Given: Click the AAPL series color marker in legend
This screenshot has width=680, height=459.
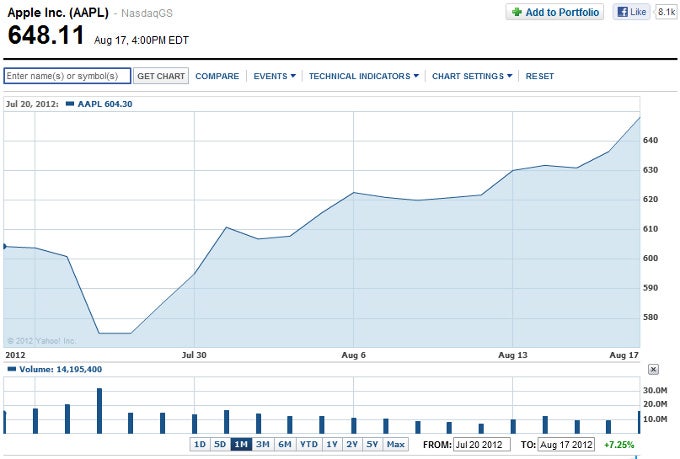Looking at the screenshot, I should point(69,104).
